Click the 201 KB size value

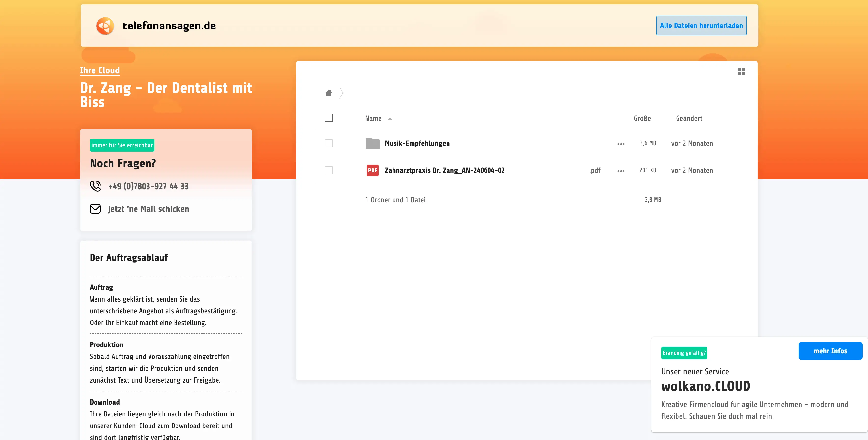point(648,170)
